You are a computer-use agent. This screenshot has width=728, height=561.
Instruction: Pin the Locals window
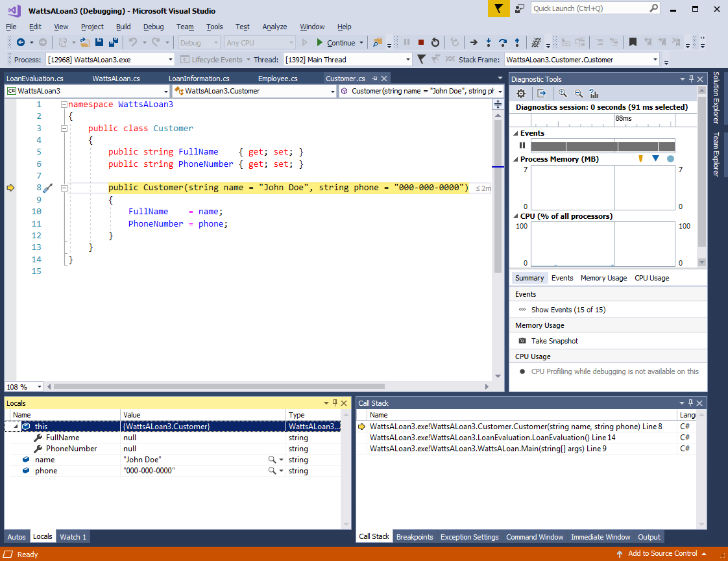(335, 403)
